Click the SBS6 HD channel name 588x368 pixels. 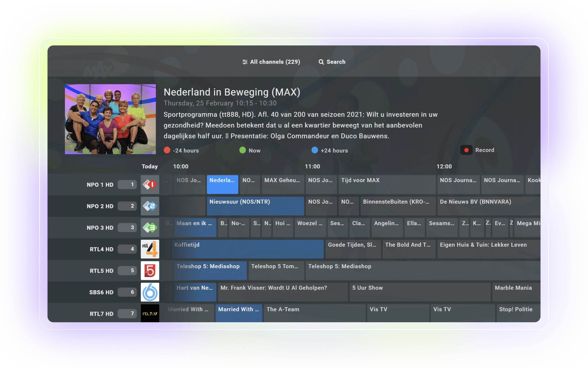point(101,292)
